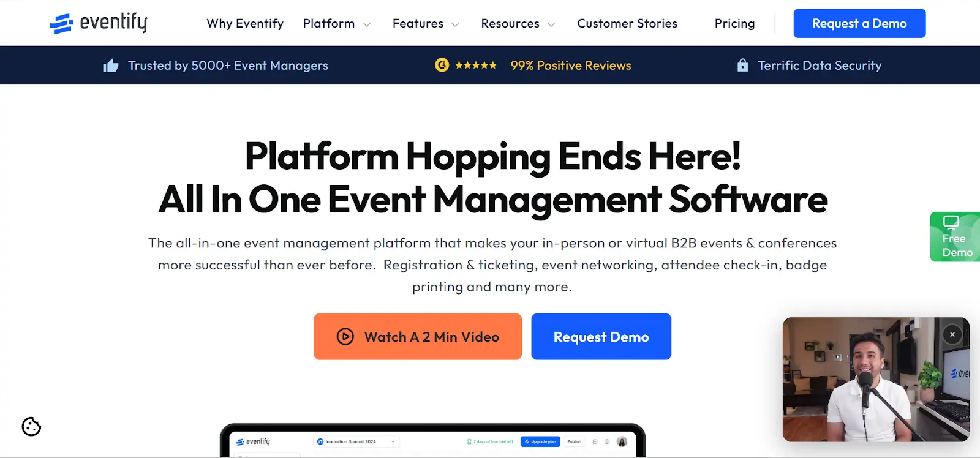Viewport: 980px width, 458px height.
Task: Expand the Features dropdown chevron
Action: (x=455, y=24)
